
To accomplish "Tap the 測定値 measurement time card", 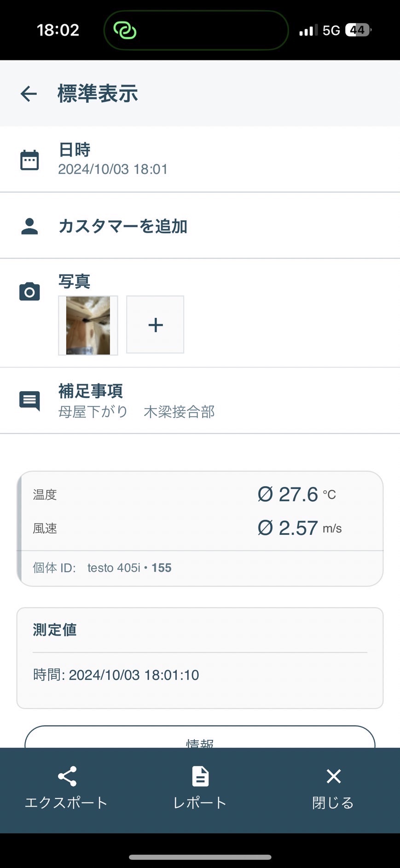I will pyautogui.click(x=200, y=658).
